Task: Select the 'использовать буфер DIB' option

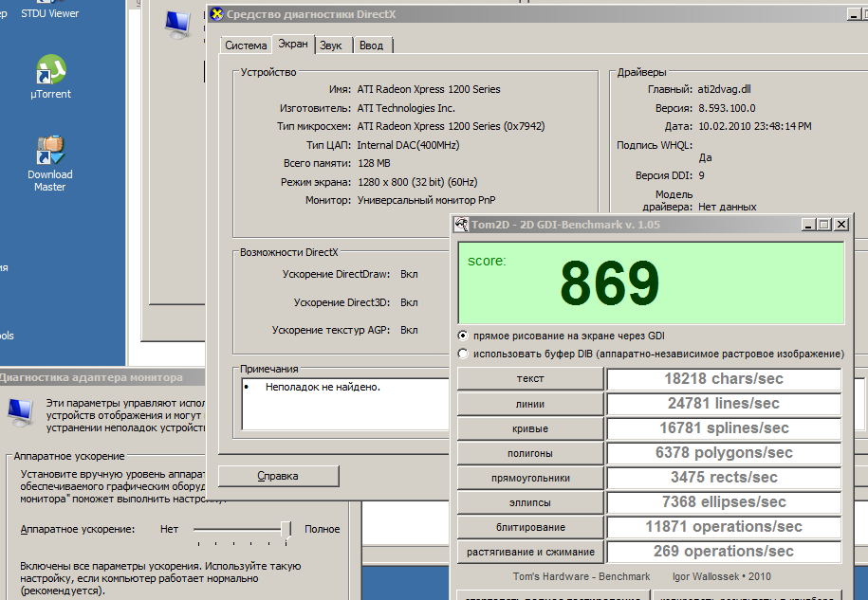Action: (463, 354)
